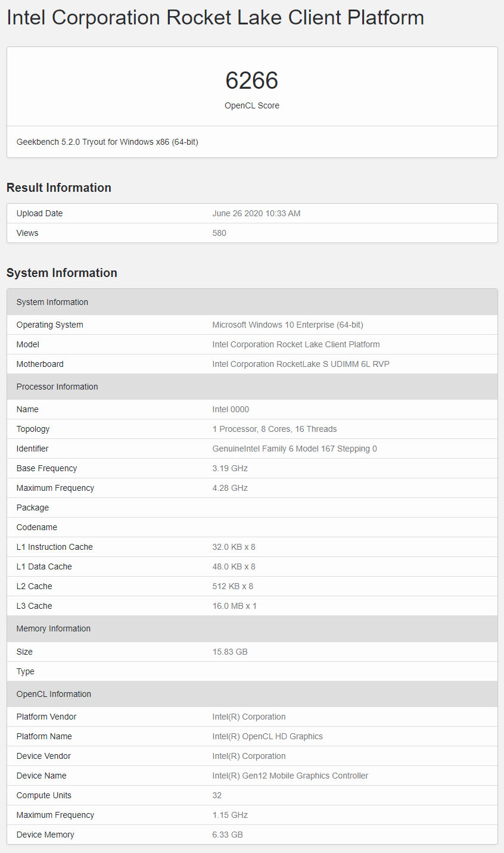Click the GenuineIntel Family 6 Model 167 identifier
The image size is (504, 853).
pyautogui.click(x=294, y=449)
